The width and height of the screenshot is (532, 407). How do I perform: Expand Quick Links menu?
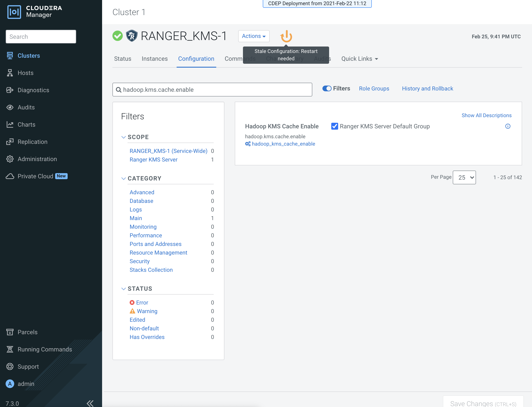tap(359, 59)
